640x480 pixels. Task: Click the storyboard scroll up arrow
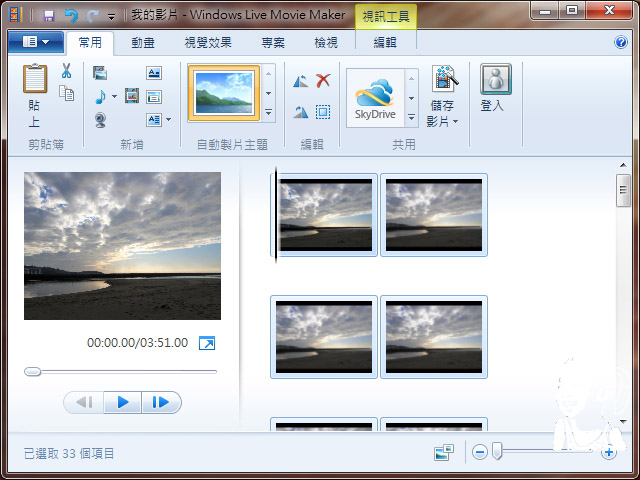(623, 165)
